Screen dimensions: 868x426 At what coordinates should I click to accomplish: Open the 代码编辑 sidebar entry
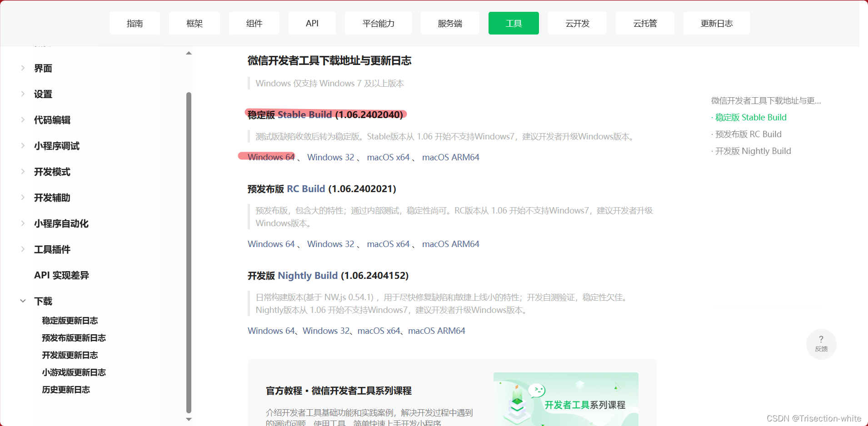pos(52,120)
